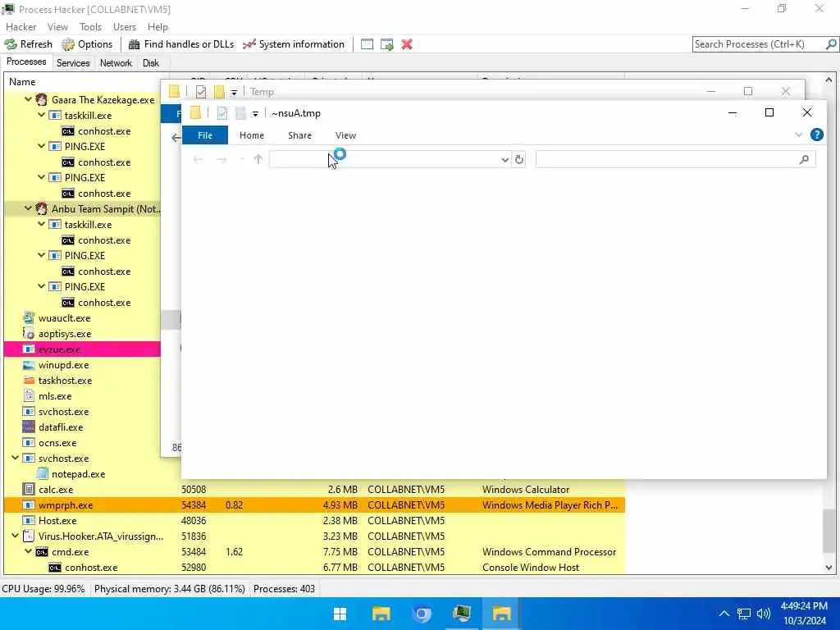Select the ocns.exe process
This screenshot has width=840, height=630.
coord(57,442)
